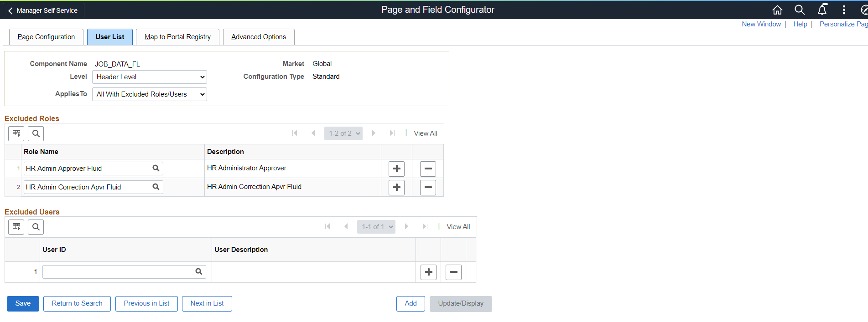This screenshot has width=868, height=322.
Task: Open the Map to Portal Registry tab
Action: pos(177,37)
